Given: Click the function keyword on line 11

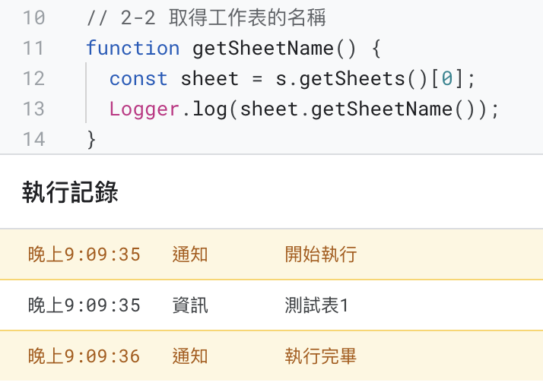Looking at the screenshot, I should point(133,48).
